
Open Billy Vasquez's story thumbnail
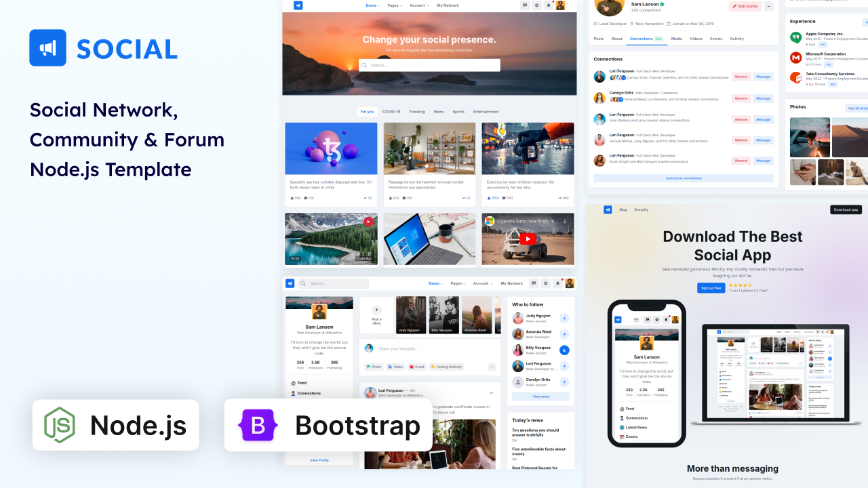click(444, 315)
